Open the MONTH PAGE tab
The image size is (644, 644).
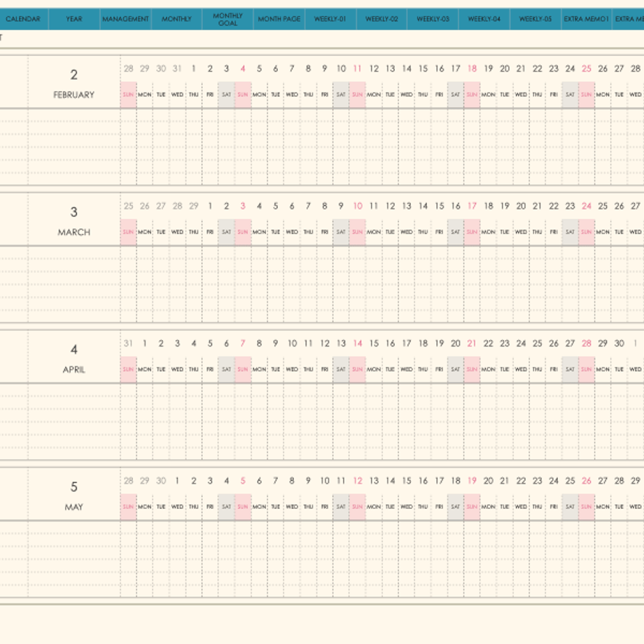(x=279, y=19)
